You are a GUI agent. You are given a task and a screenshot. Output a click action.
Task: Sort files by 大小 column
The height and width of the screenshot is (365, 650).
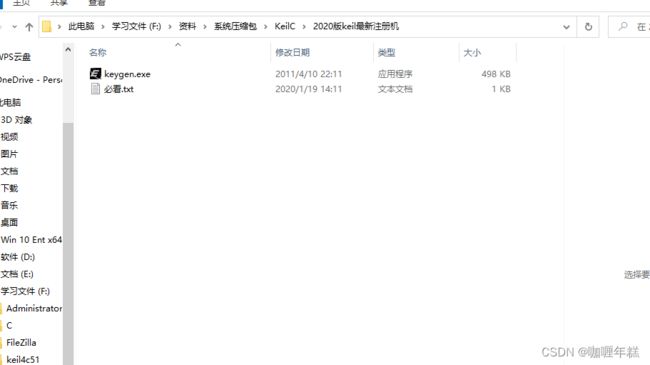click(x=472, y=53)
